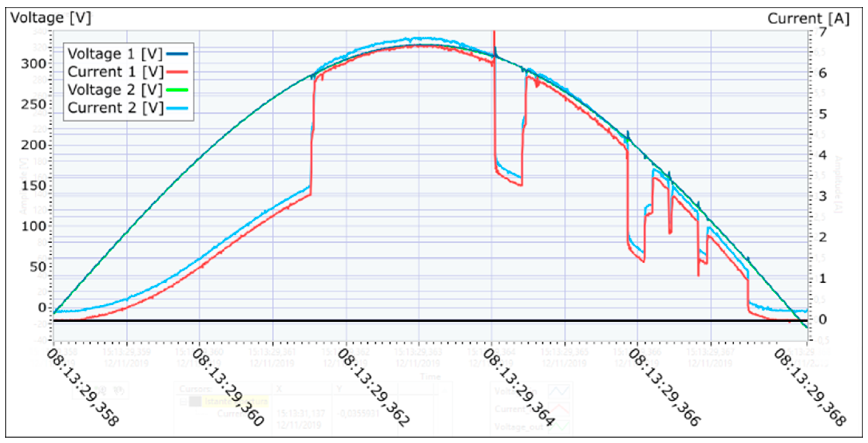The width and height of the screenshot is (868, 443).
Task: Click the cursor Y value -0,0355931
Action: pyautogui.click(x=359, y=413)
